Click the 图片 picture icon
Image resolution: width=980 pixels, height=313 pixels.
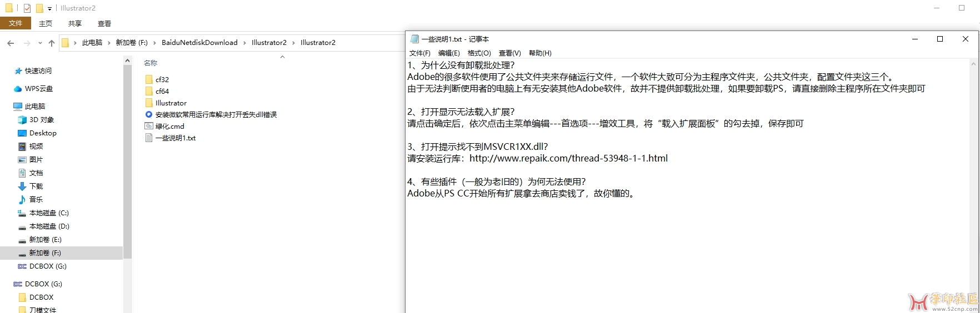[22, 160]
